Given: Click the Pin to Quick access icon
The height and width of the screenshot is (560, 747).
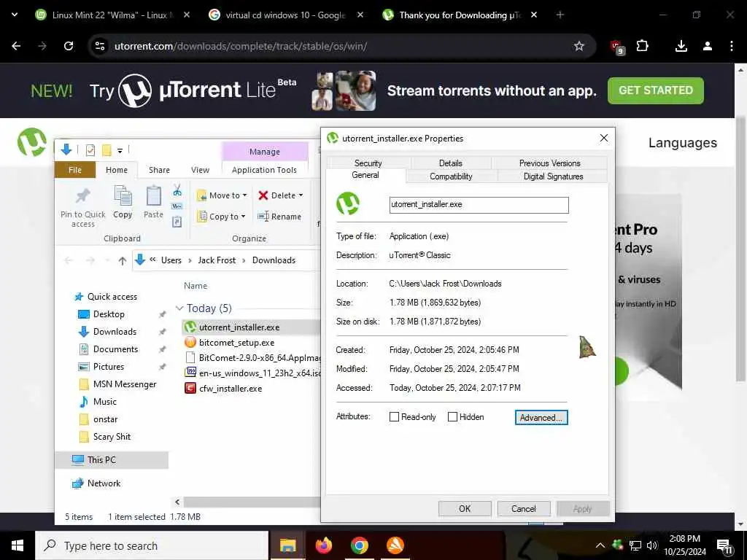Looking at the screenshot, I should (83, 196).
